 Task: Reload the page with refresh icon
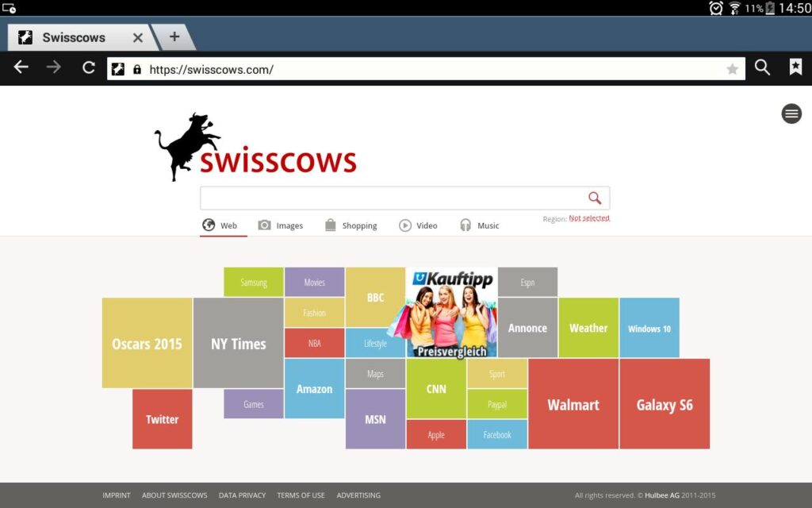coord(88,67)
